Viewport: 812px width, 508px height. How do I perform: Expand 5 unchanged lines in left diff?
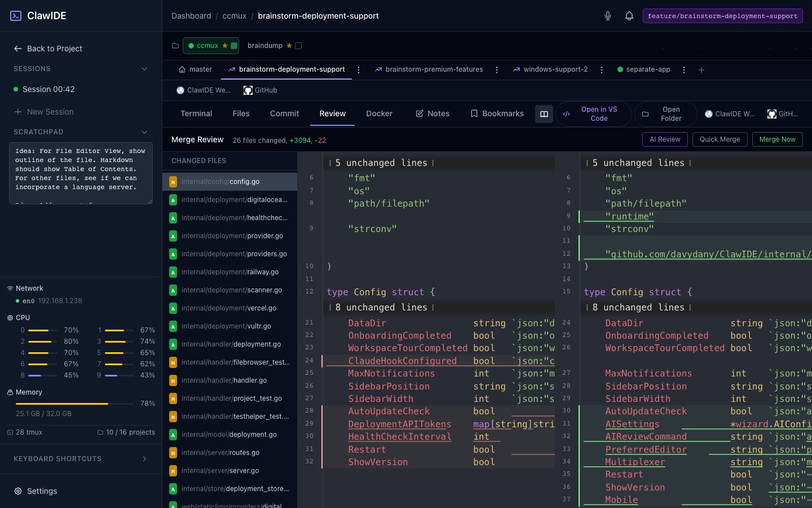coord(381,163)
